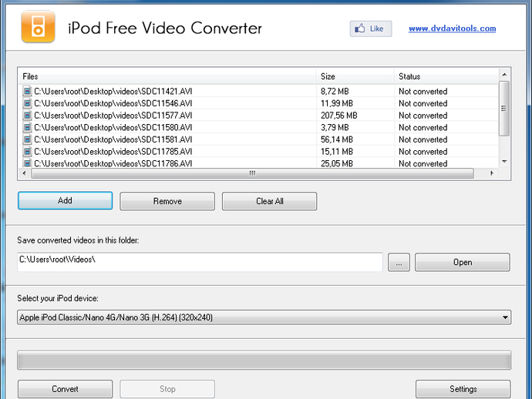Select the SDC11581.AVI file path
Viewport: 532px width, 399px height.
113,139
